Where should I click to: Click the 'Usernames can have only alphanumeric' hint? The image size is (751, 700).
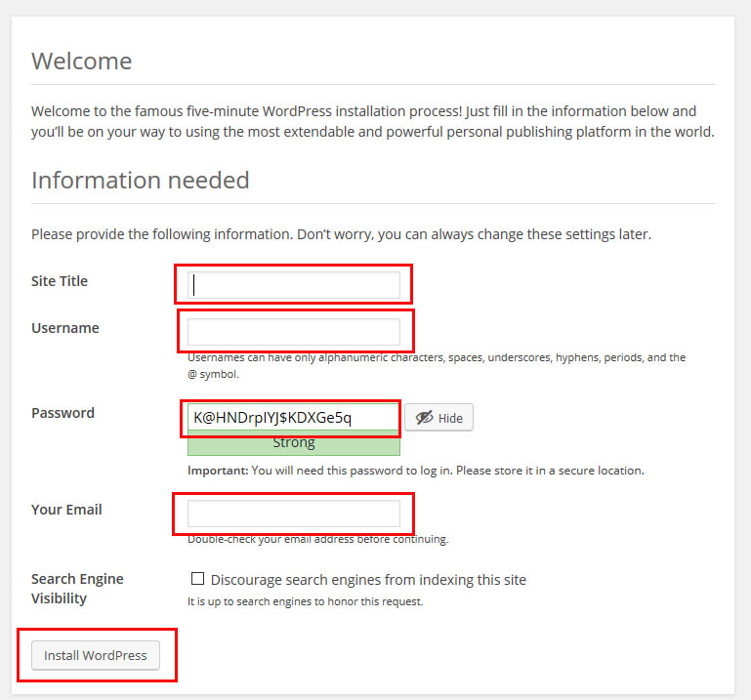coord(437,365)
